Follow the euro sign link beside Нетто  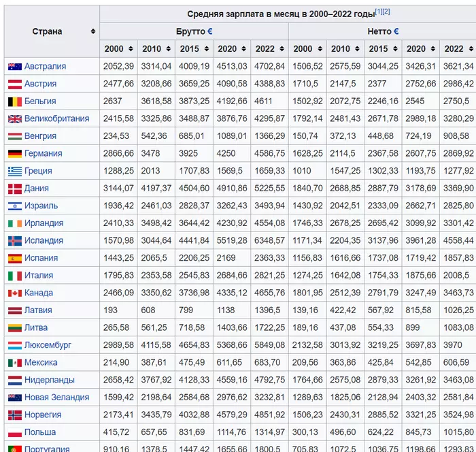[396, 31]
